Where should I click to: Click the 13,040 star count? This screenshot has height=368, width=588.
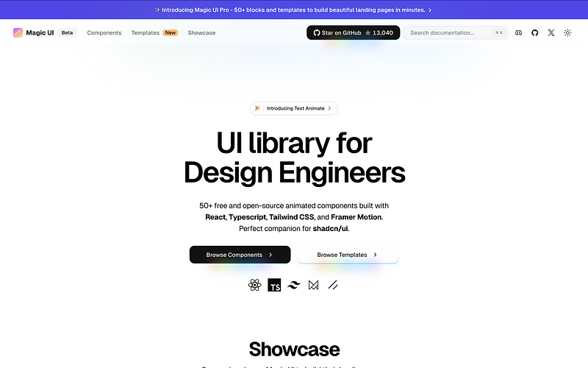click(383, 32)
